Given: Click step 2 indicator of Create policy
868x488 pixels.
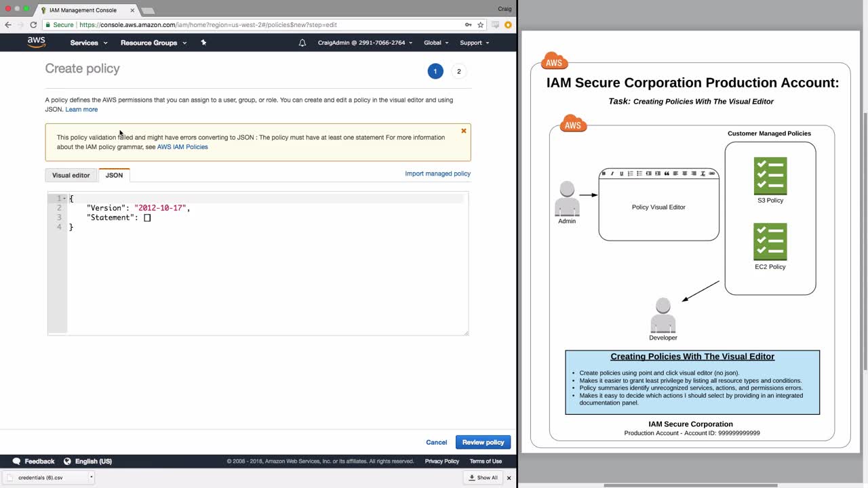Looking at the screenshot, I should [459, 71].
